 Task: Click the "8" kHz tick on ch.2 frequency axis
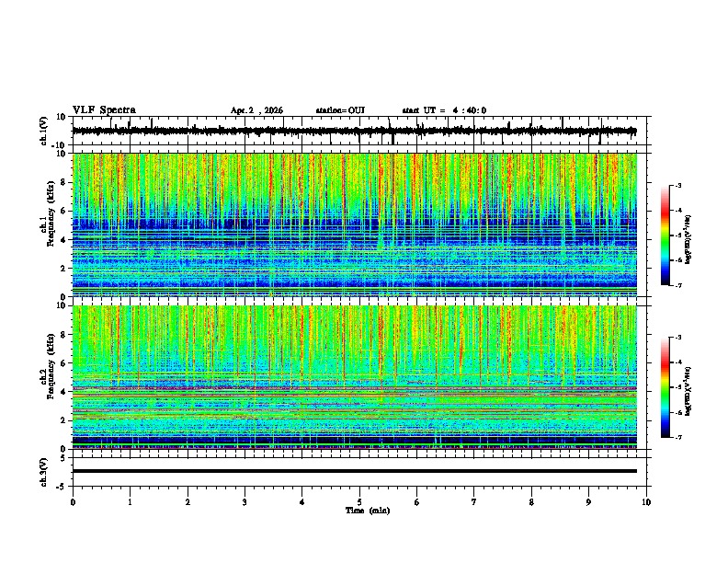tap(64, 335)
